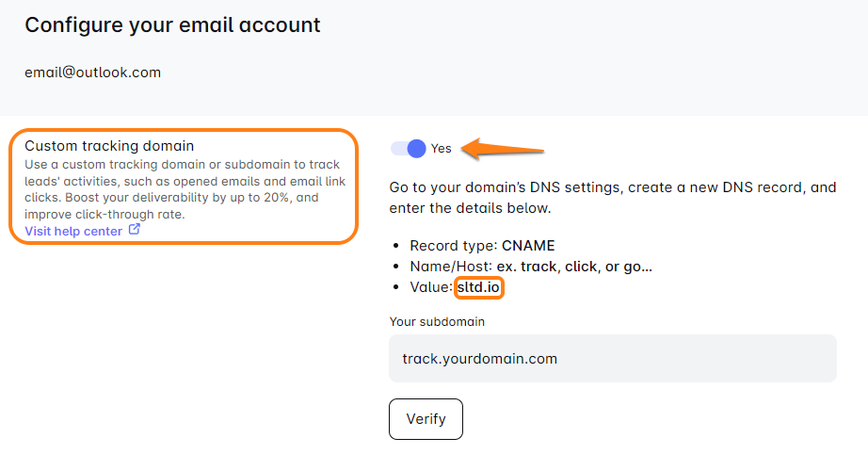
Task: Focus the Your subdomain input field
Action: (612, 359)
